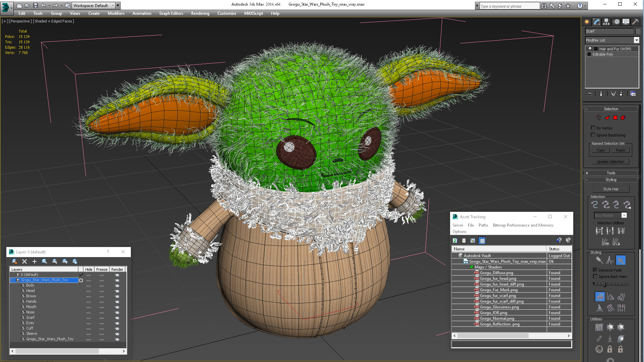Expand the Hair and Fur (WSM) modifier
Screen dimensions: 644x362
[x=596, y=49]
